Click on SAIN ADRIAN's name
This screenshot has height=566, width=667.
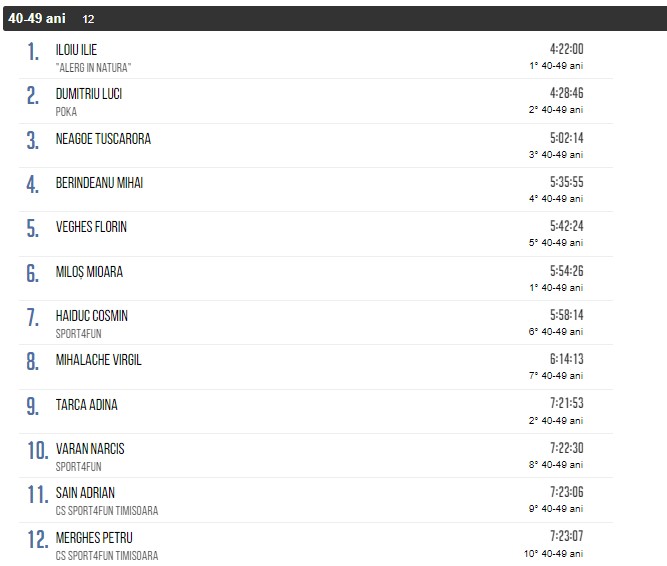pos(85,493)
